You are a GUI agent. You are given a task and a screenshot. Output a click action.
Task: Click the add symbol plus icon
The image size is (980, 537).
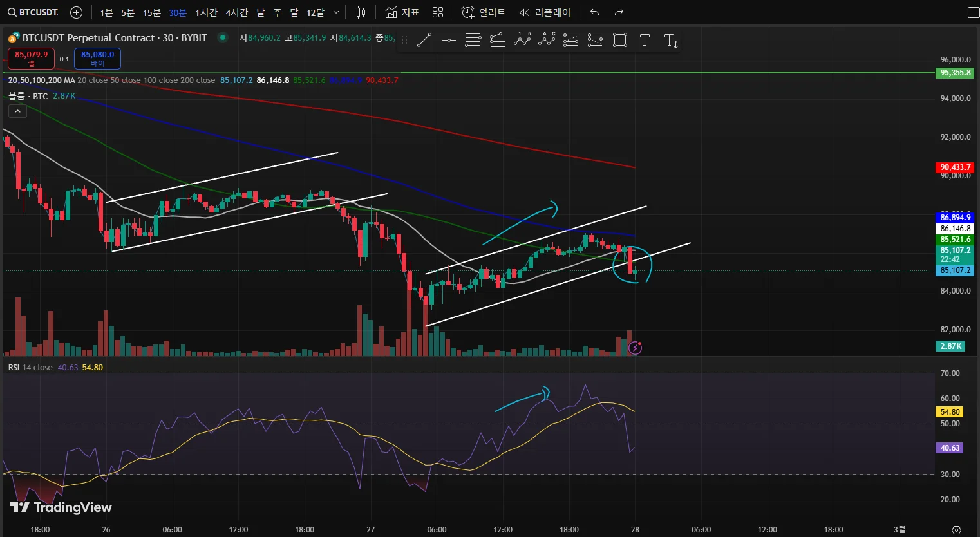point(76,12)
